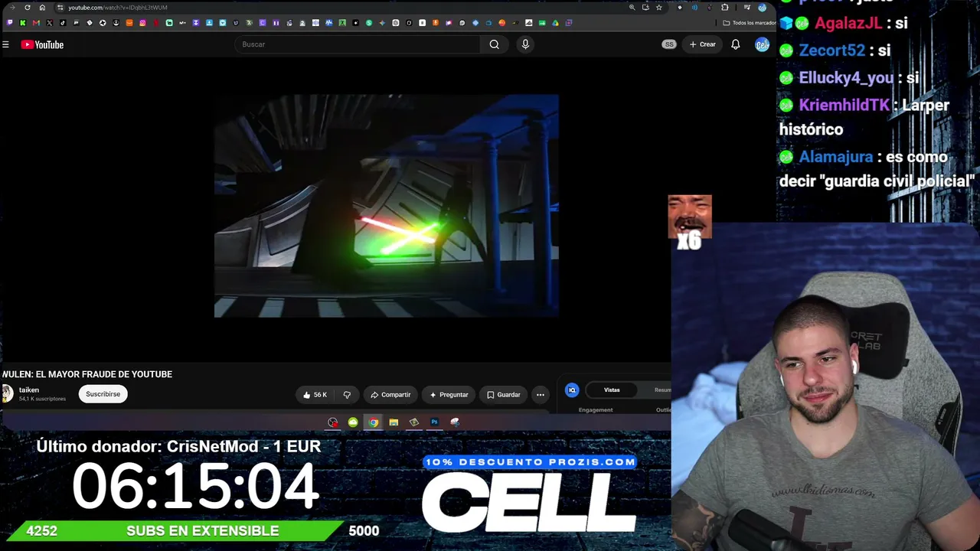Click the video title about fraude de YouTube
Viewport: 980px width, 551px height.
(x=87, y=374)
